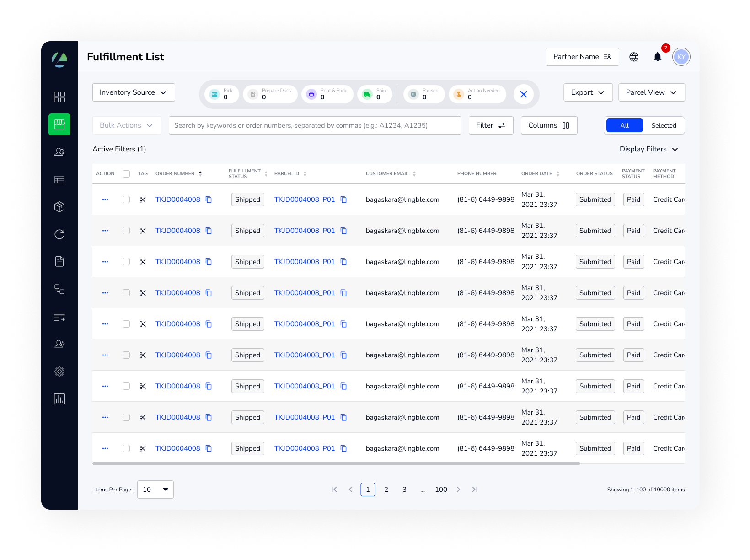
Task: Expand Display Filters
Action: (649, 149)
